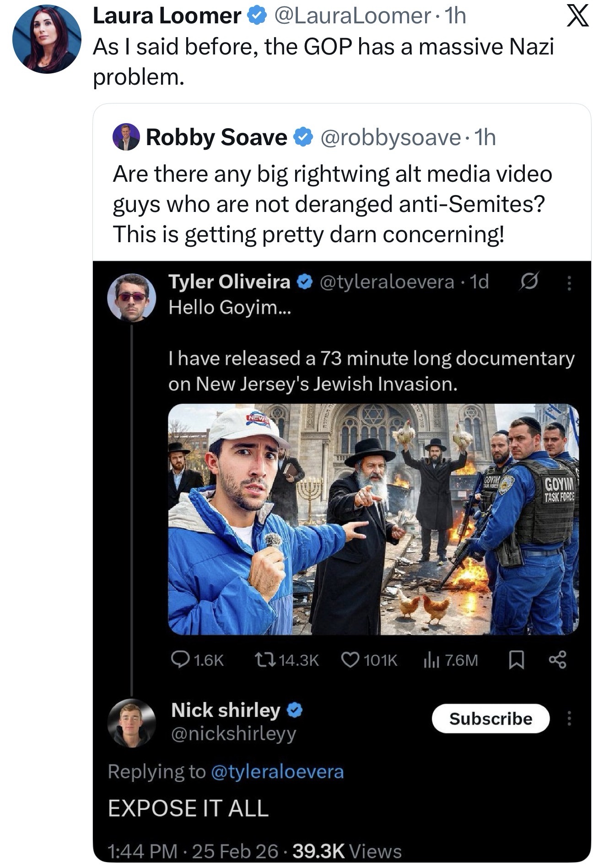Screen dimensions: 604x868
Task: Click Tyler Oliveira's profile photo
Action: [x=132, y=298]
